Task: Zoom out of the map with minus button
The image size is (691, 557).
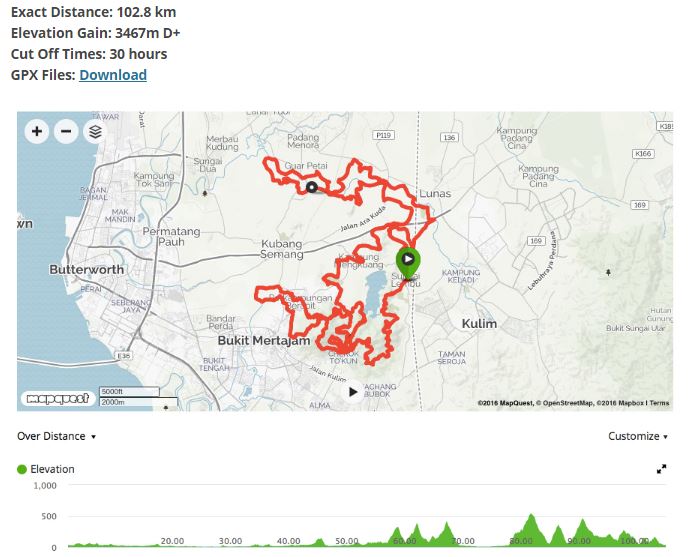Action: coord(66,131)
